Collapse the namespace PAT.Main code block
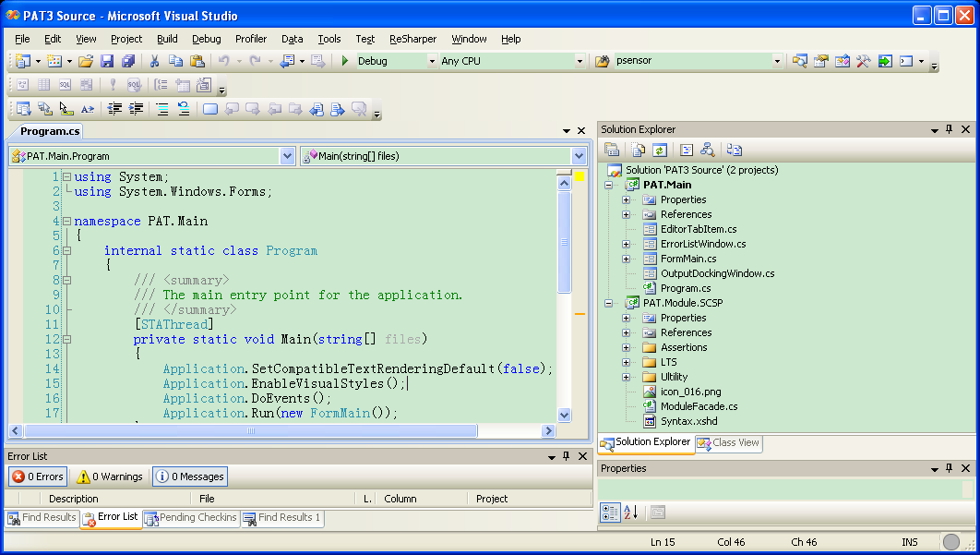980x555 pixels. [x=66, y=221]
